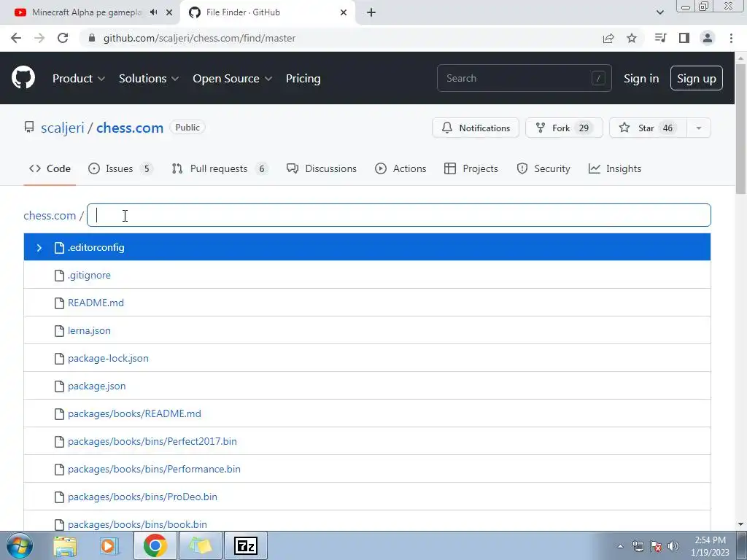Open packages/books/README.md file

[134, 414]
